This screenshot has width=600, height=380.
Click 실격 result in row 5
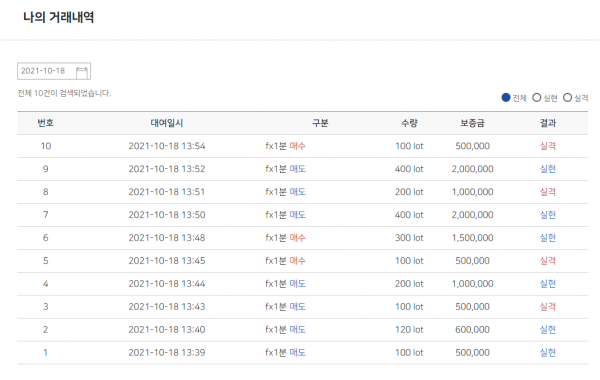548,261
